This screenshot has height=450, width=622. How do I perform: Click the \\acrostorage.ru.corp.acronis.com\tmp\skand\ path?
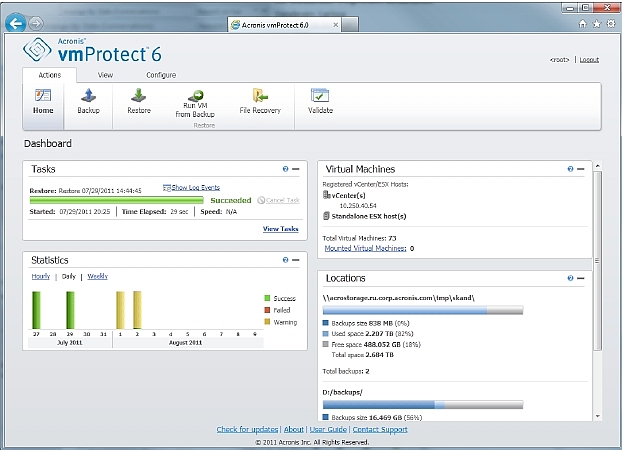(x=399, y=298)
